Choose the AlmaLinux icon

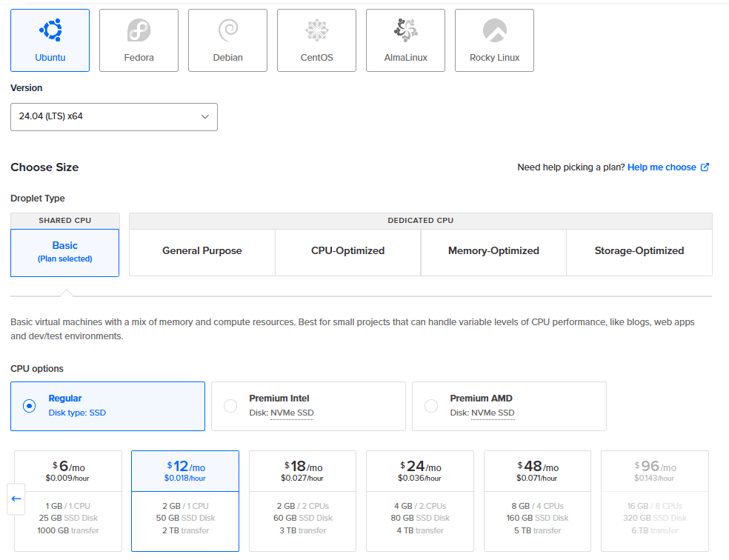tap(405, 30)
